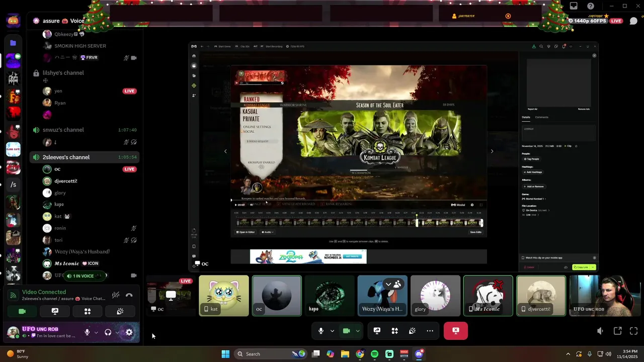The width and height of the screenshot is (644, 362).
Task: Click share screen icon in call bar
Action: click(x=377, y=331)
